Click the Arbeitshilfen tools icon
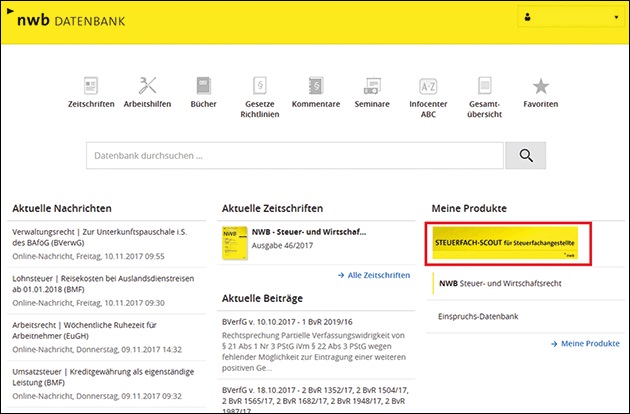Screen dimensions: 630x414 [146, 86]
